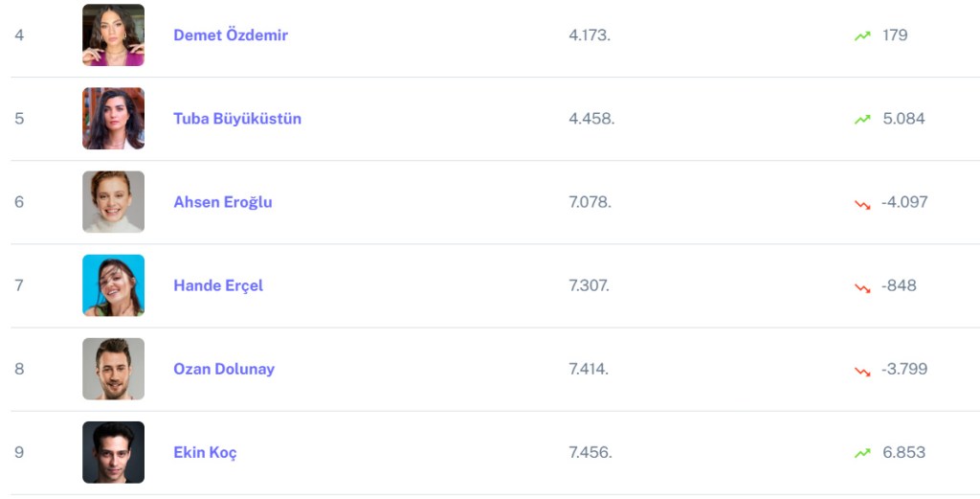Image resolution: width=980 pixels, height=499 pixels.
Task: Click the 7.078. rank value for Ahsen Eroğlu
Action: [590, 202]
